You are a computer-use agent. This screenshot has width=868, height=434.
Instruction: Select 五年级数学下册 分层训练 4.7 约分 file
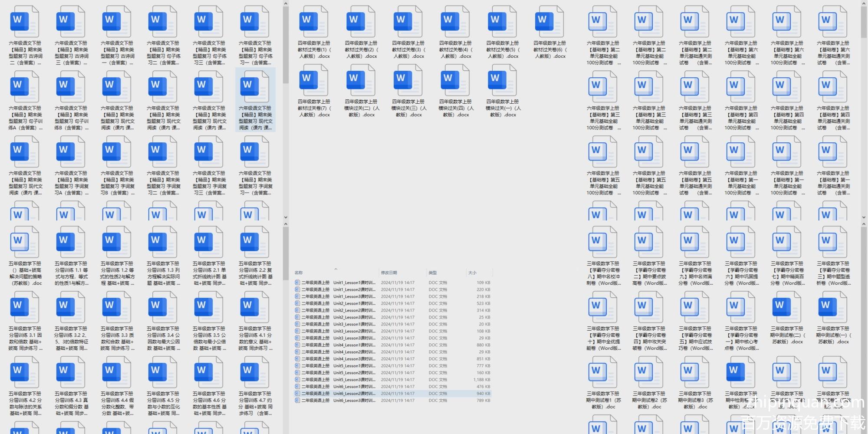255,372
